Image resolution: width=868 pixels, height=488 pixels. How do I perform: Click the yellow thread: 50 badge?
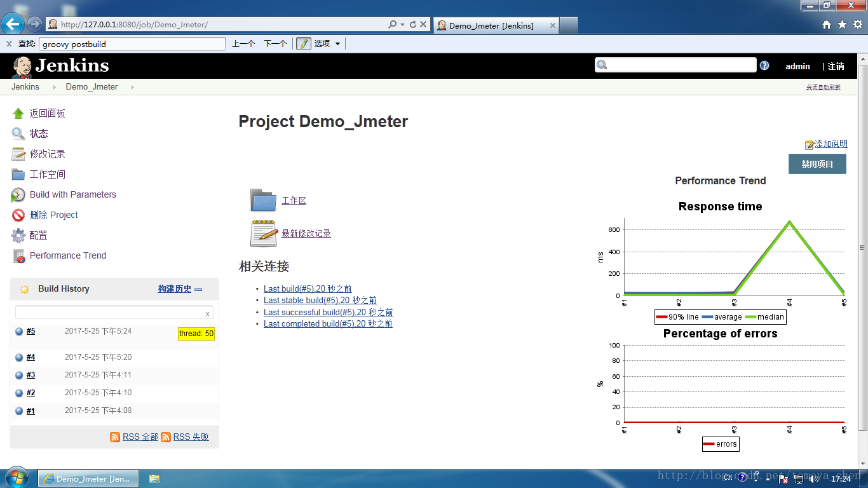coord(196,334)
